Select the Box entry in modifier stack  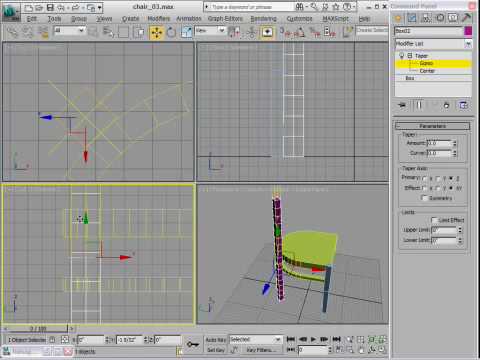point(410,78)
